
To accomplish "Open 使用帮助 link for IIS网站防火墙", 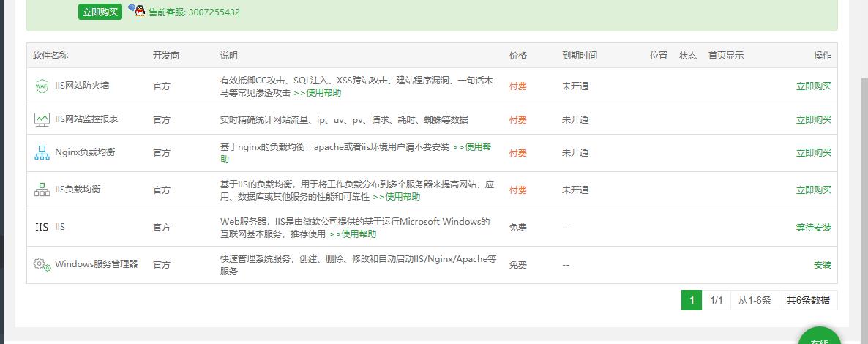I will click(x=317, y=92).
